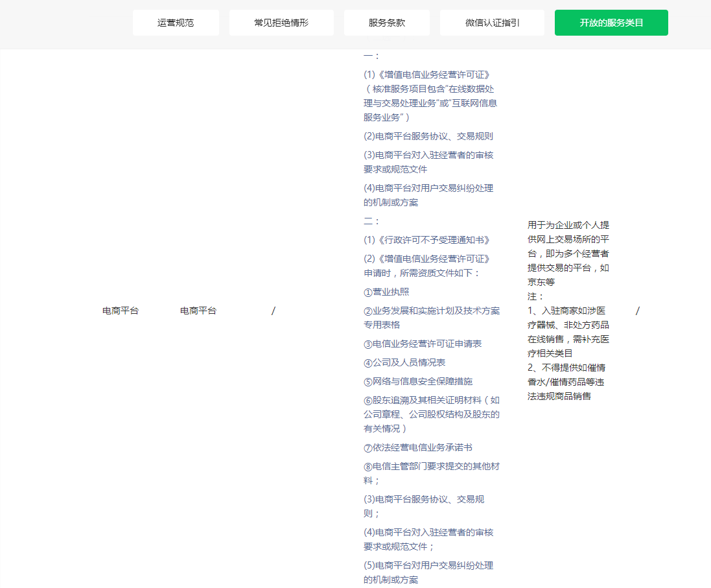Click the 一： section heading
711x588 pixels.
pos(371,56)
